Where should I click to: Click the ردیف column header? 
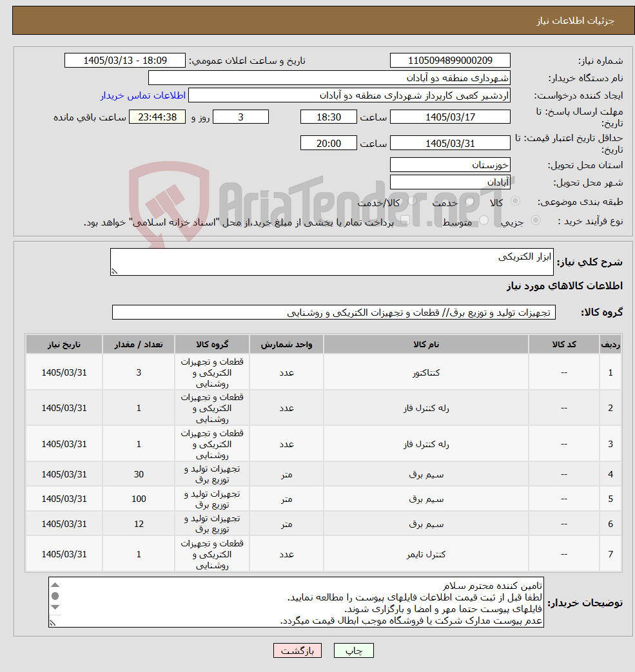610,345
